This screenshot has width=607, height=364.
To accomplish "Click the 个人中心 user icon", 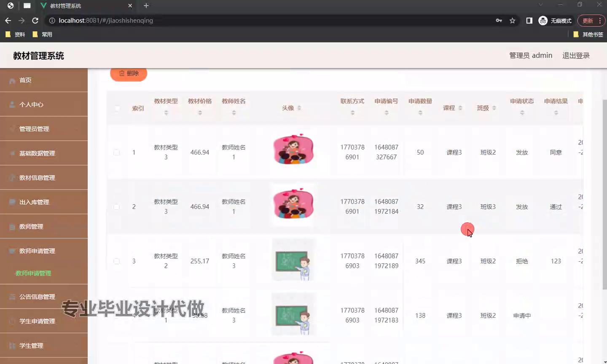I will pos(12,104).
